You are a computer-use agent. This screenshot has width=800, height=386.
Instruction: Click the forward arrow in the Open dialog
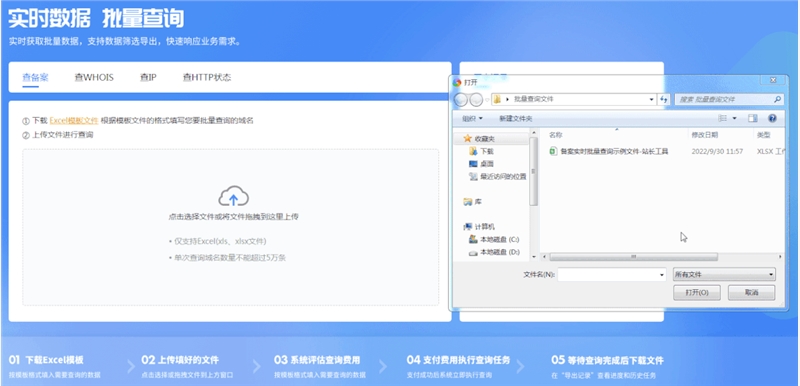pyautogui.click(x=476, y=99)
